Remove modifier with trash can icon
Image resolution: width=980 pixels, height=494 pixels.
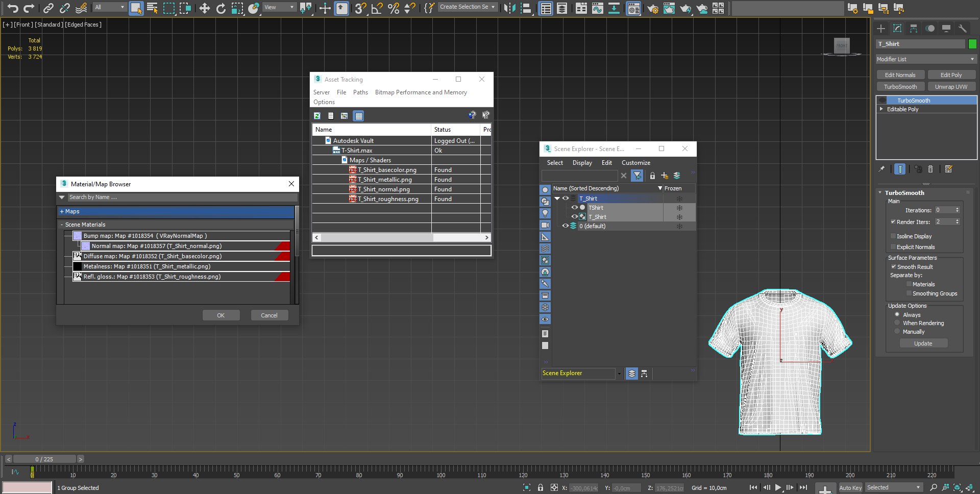[x=930, y=169]
